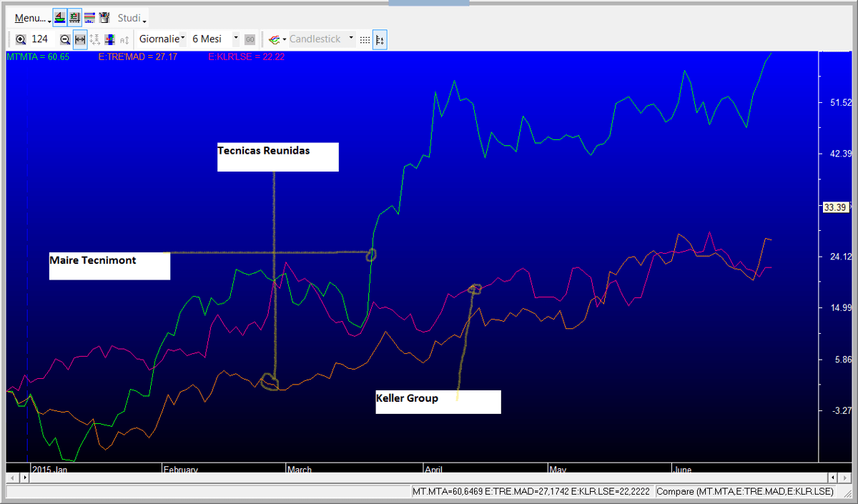858x504 pixels.
Task: Click the March date label
Action: [299, 470]
